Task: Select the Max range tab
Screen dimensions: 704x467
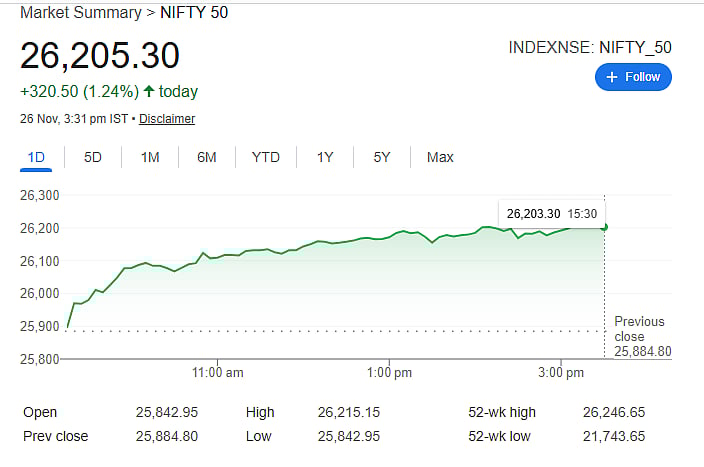Action: [x=440, y=157]
